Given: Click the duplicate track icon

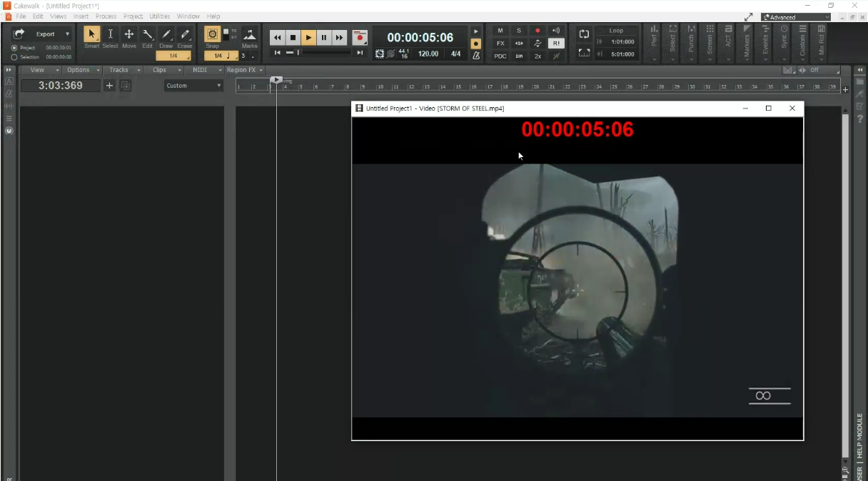Looking at the screenshot, I should click(x=126, y=86).
